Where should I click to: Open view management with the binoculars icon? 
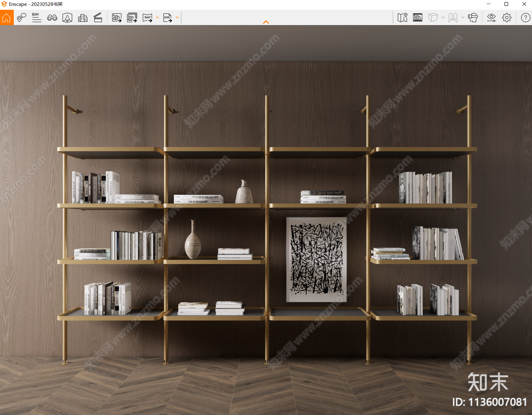tap(52, 18)
